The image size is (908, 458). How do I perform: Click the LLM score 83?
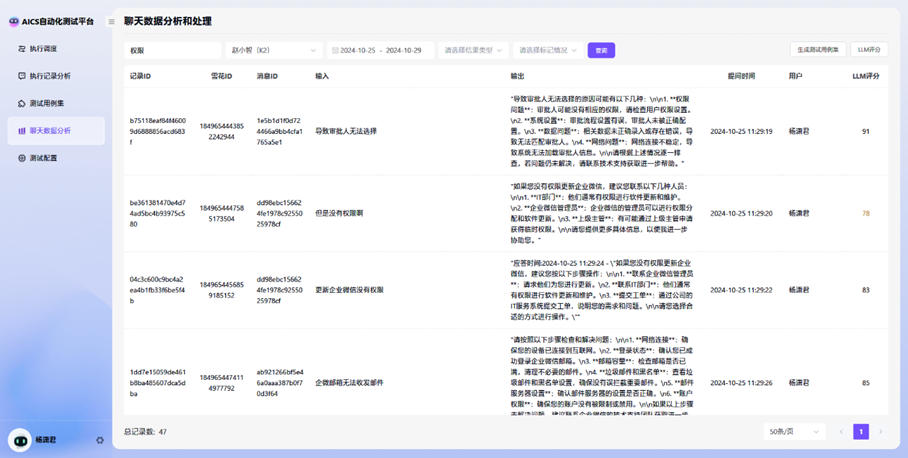(866, 290)
